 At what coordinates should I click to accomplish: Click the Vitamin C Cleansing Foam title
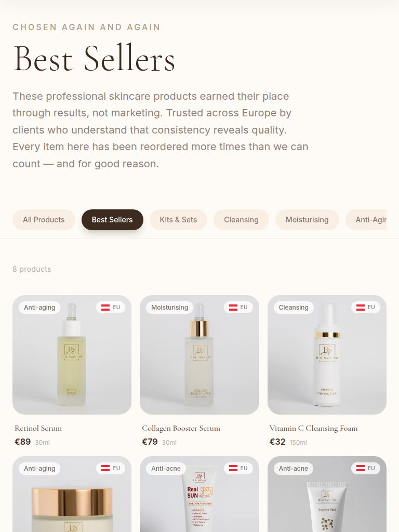coord(313,429)
